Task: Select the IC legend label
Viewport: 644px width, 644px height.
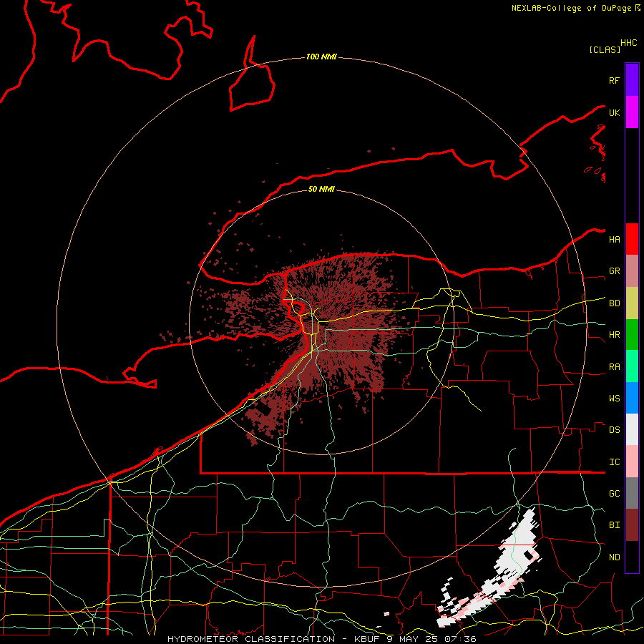Action: point(615,462)
